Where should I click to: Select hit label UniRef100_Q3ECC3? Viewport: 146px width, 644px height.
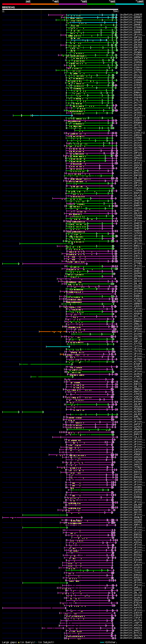[131, 256]
